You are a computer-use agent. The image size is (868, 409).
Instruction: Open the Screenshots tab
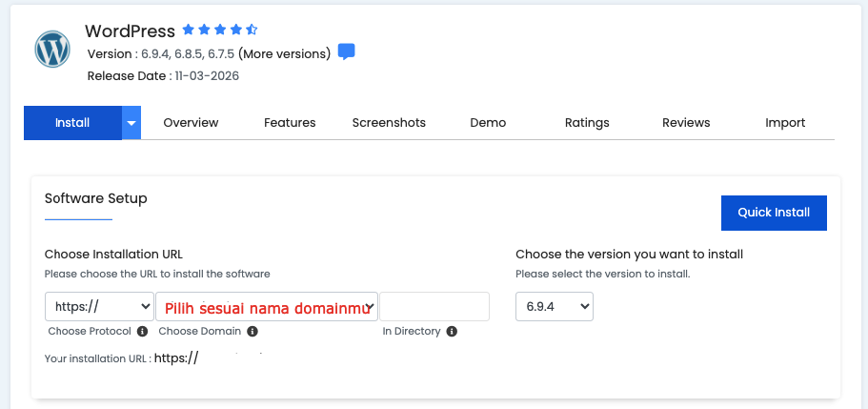tap(389, 122)
